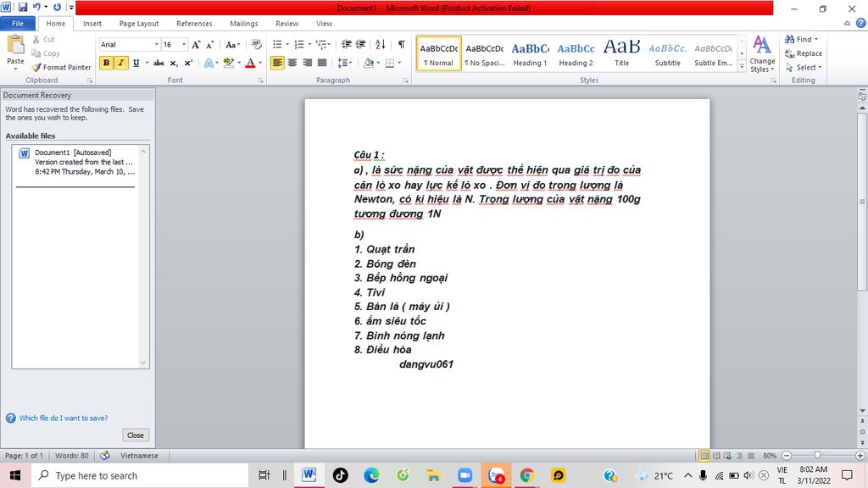868x488 pixels.
Task: Switch to the Review tab
Action: [x=287, y=23]
